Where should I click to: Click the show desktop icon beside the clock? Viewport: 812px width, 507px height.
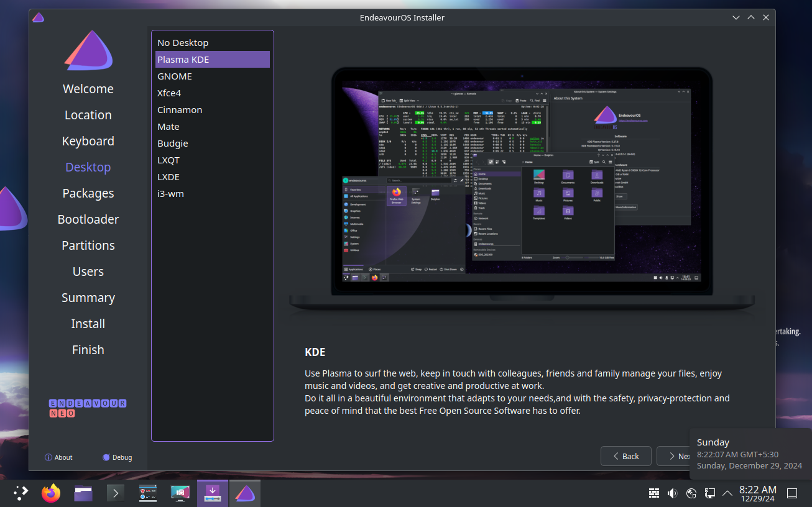(x=792, y=493)
